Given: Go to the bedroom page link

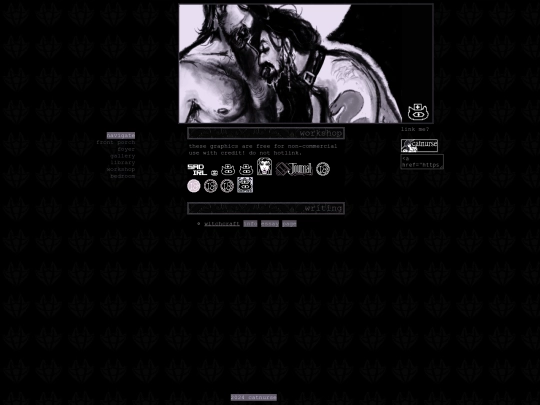Looking at the screenshot, I should (x=123, y=176).
